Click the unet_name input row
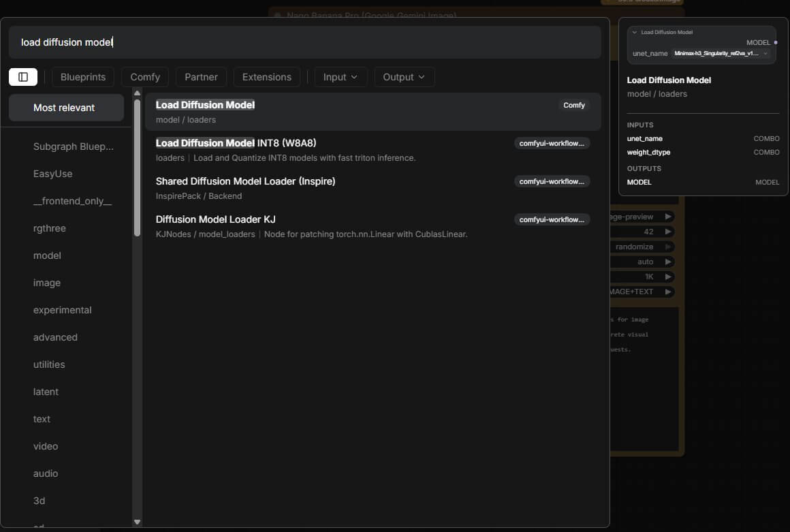Image resolution: width=790 pixels, height=532 pixels. [703, 138]
